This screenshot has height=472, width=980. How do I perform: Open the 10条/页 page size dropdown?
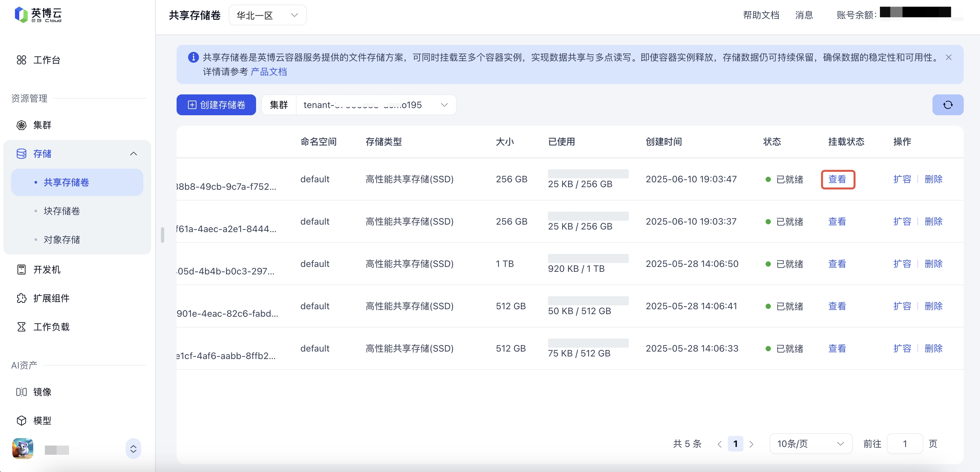point(811,444)
